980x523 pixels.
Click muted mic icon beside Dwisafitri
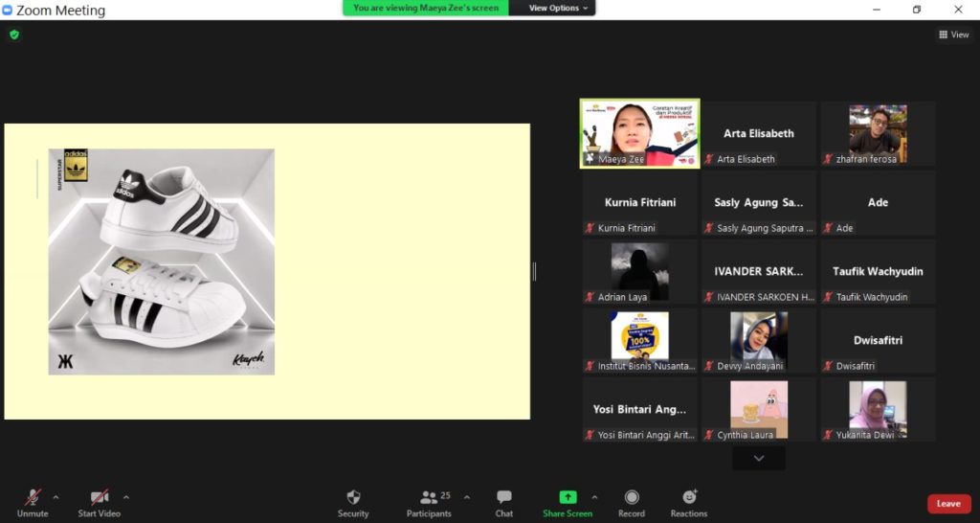coord(828,366)
